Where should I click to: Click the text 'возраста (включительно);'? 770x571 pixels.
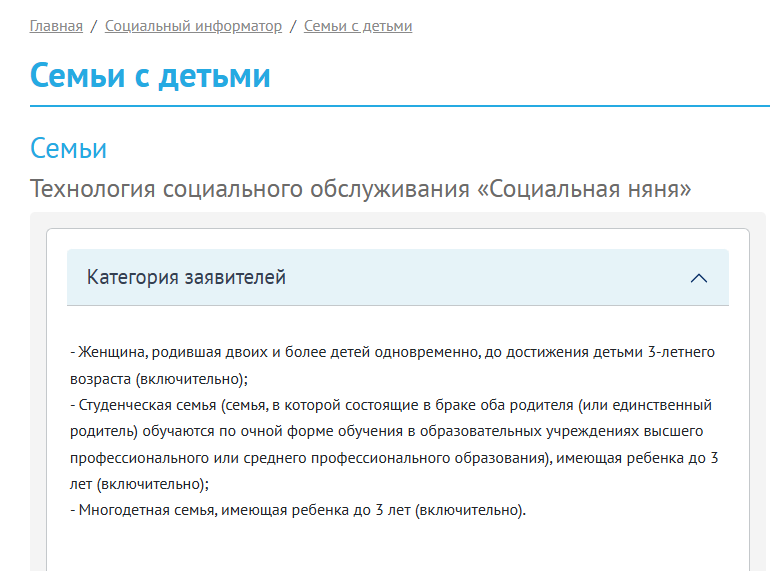(159, 379)
